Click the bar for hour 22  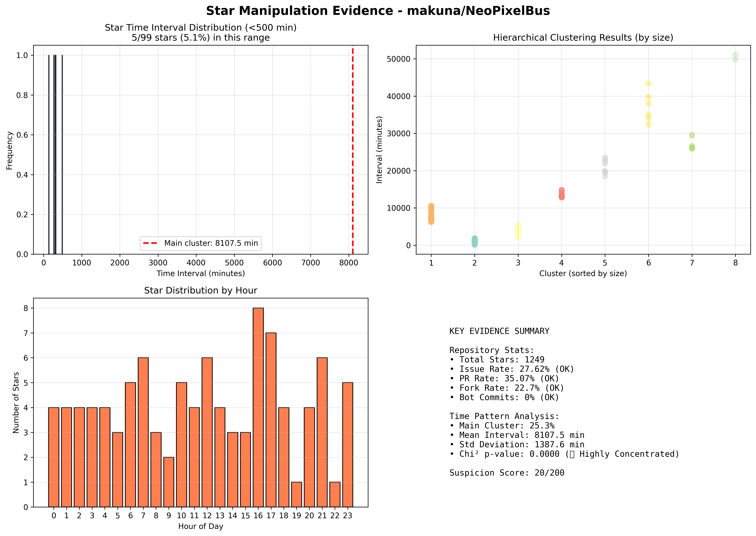334,494
